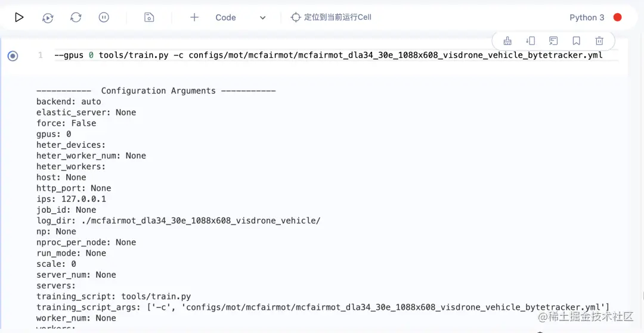Click the comment icon in cell toolbar
The height and width of the screenshot is (333, 644).
pyautogui.click(x=553, y=41)
